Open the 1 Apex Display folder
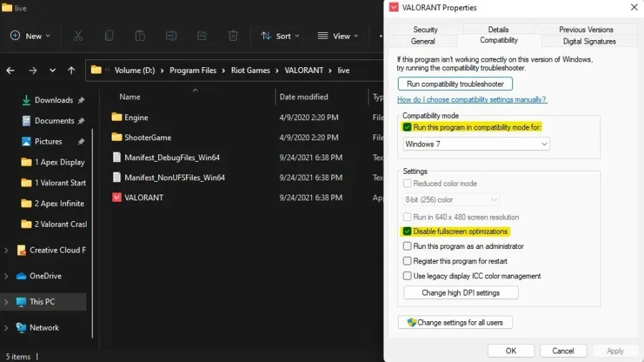This screenshot has height=362, width=644. pos(54,162)
